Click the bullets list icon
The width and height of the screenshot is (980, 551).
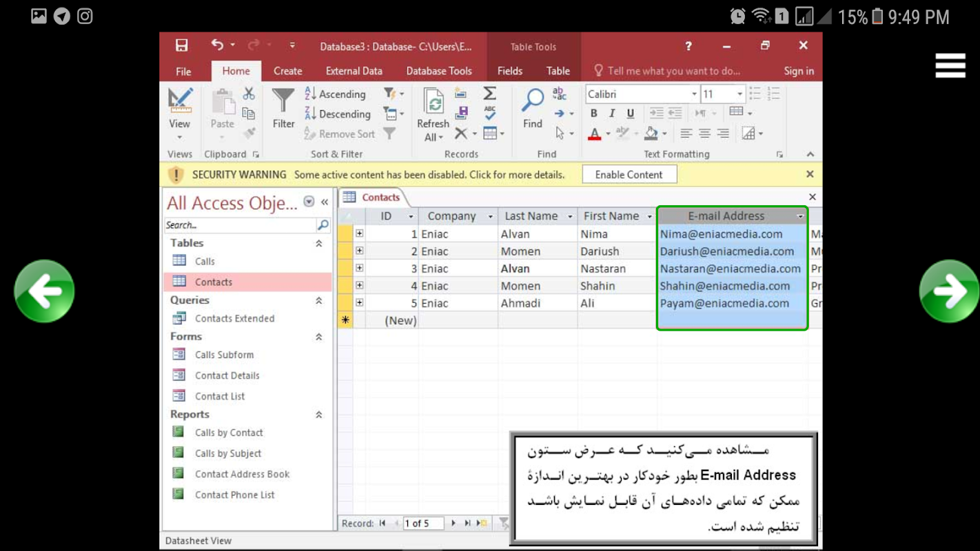(x=755, y=94)
